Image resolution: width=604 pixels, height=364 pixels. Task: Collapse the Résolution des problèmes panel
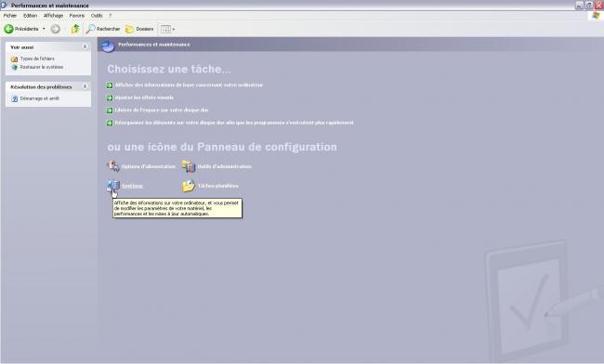click(85, 86)
